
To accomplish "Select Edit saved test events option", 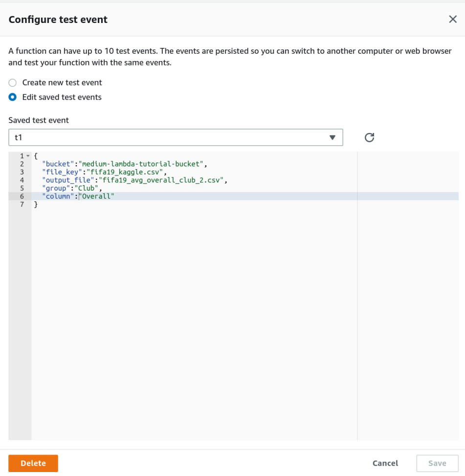I will click(12, 97).
